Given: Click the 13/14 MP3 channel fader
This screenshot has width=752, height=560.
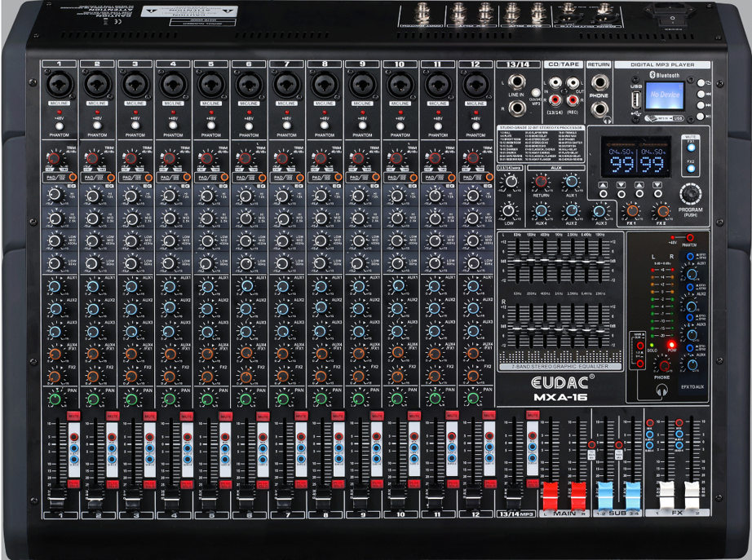Looking at the screenshot, I should 513,496.
